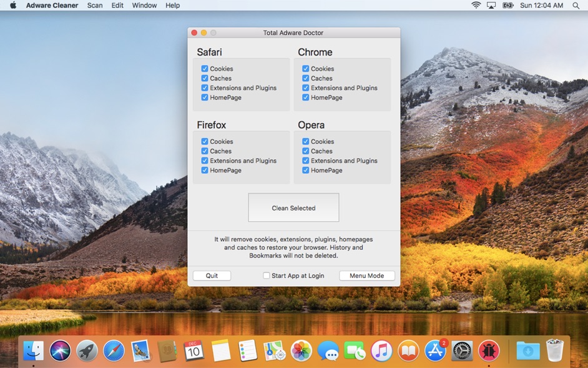Click Adware Doctor red bug Dock icon
The image size is (588, 368).
489,351
